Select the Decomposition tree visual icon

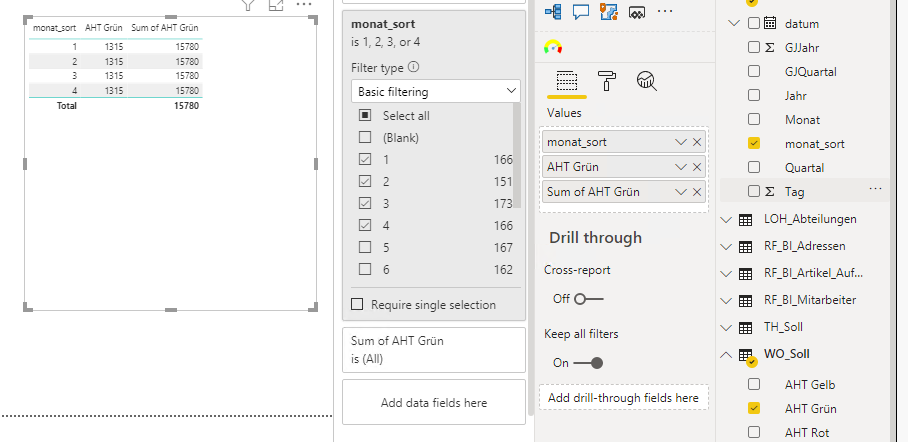click(x=553, y=11)
